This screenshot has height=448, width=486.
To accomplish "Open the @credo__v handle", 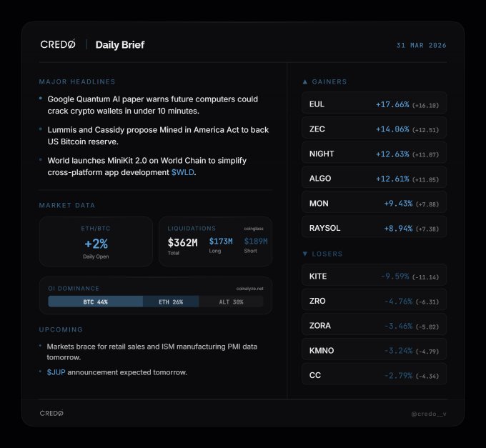I will pyautogui.click(x=429, y=414).
